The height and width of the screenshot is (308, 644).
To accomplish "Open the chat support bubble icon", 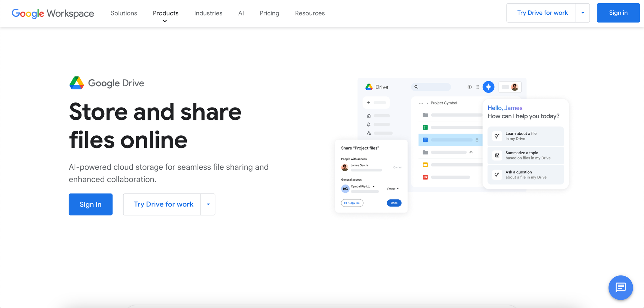I will [620, 287].
